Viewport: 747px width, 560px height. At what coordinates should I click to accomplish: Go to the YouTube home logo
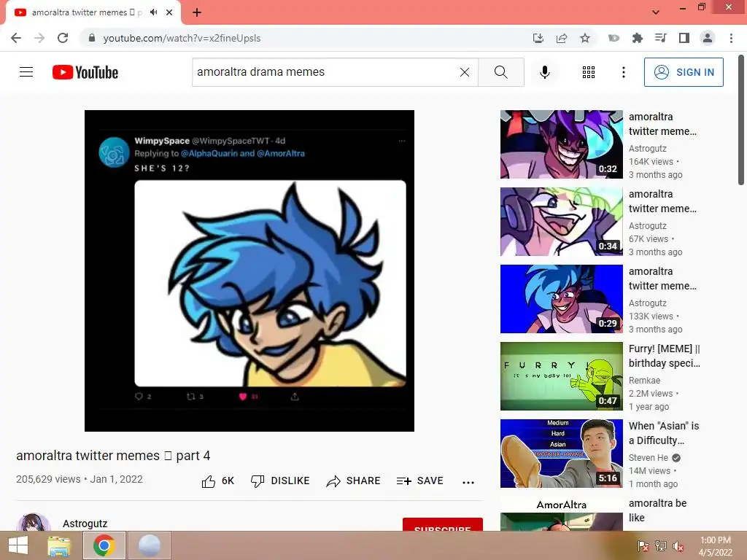click(85, 72)
